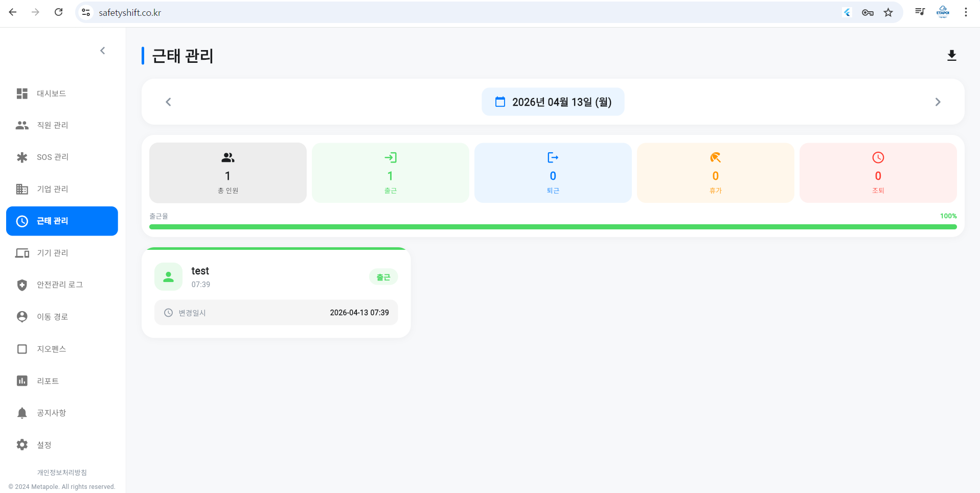Click the 기업 관리 building icon
This screenshot has width=980, height=493.
(x=22, y=189)
